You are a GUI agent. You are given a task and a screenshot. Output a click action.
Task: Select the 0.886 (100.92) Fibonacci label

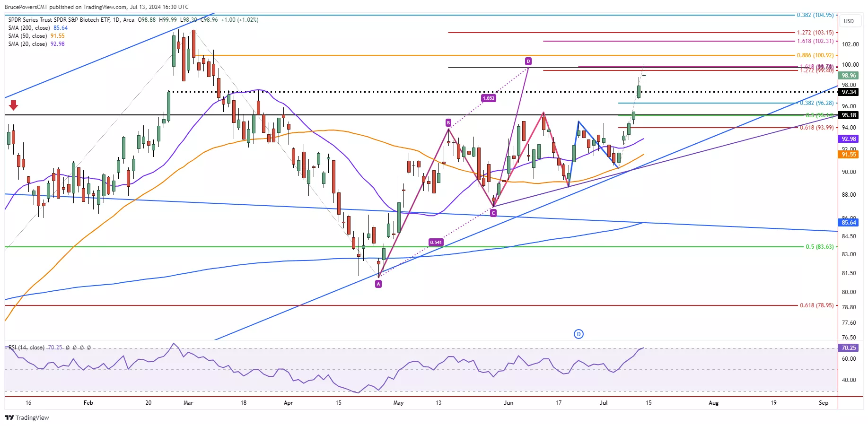click(x=815, y=55)
